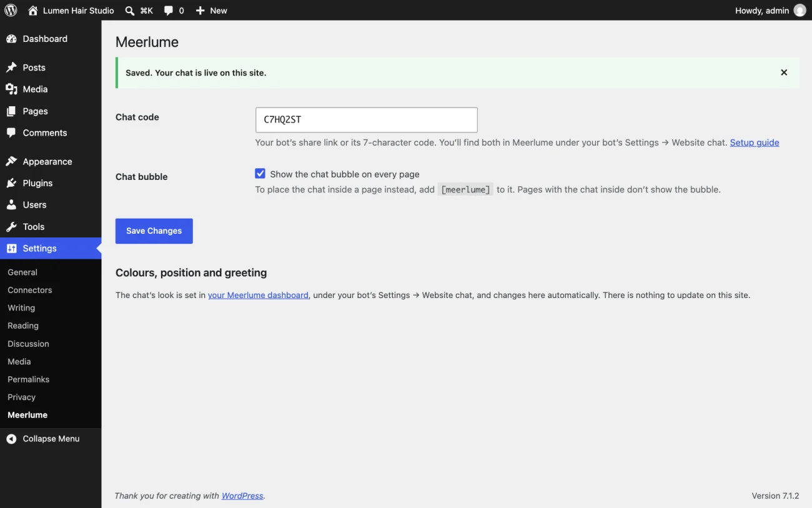812x508 pixels.
Task: Click the Collapse Menu arrow icon
Action: tap(11, 439)
